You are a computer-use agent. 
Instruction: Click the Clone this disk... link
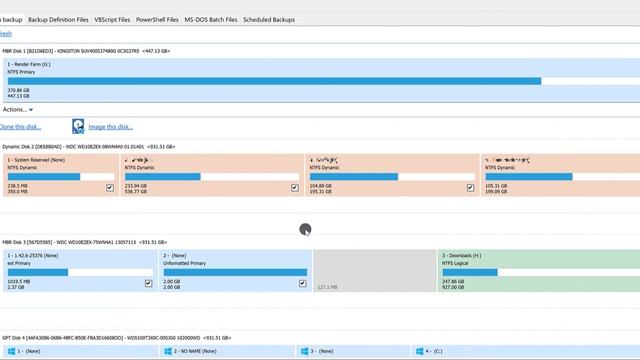point(20,127)
